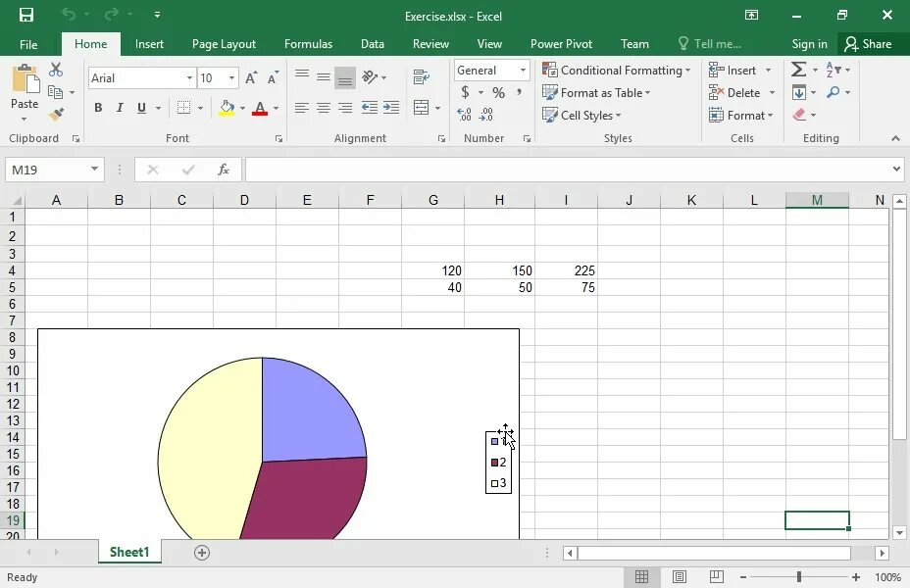Viewport: 910px width, 588px height.
Task: Set Middle Align for cells
Action: tap(324, 77)
